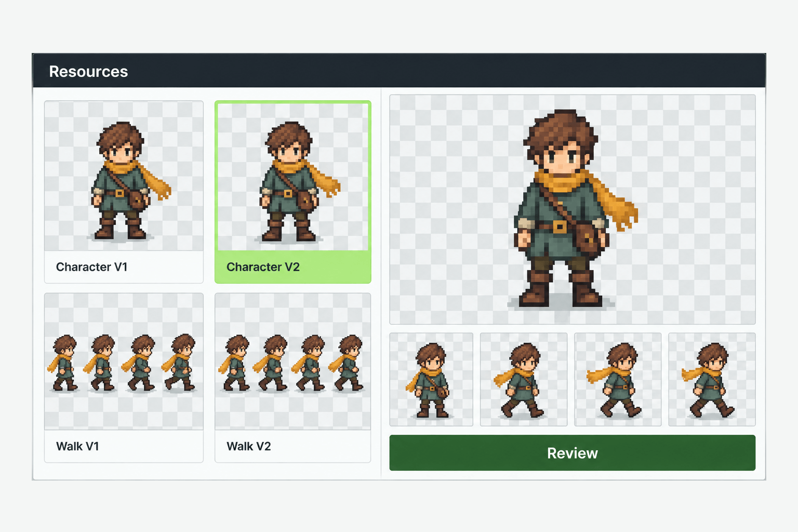Image resolution: width=798 pixels, height=532 pixels.
Task: Select the Character V1 resource card
Action: coord(124,192)
